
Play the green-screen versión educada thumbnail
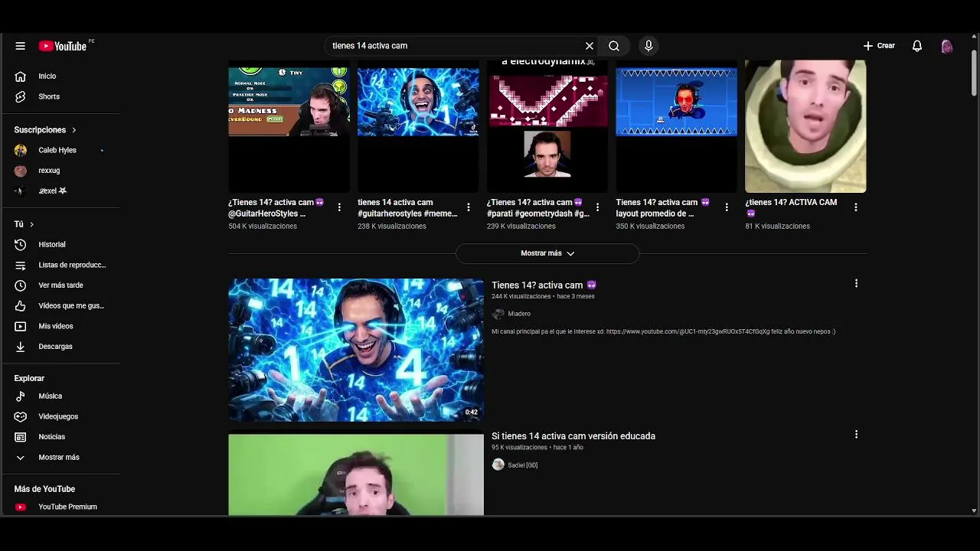(356, 474)
